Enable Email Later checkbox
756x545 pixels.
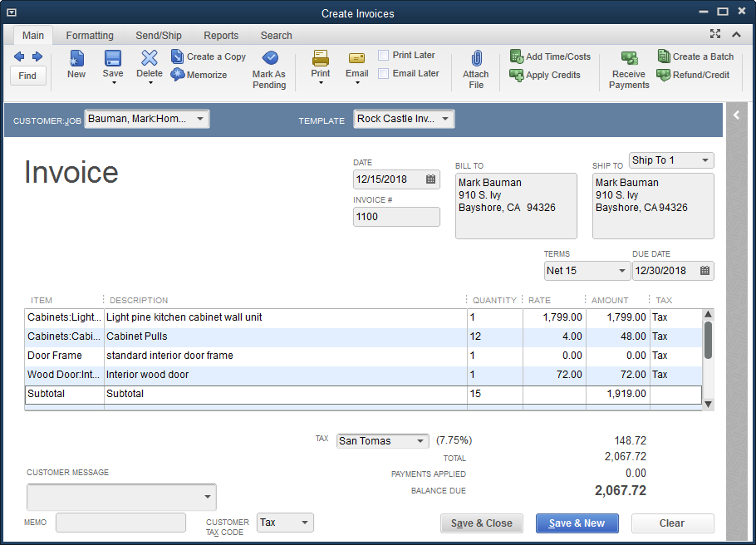click(x=383, y=73)
